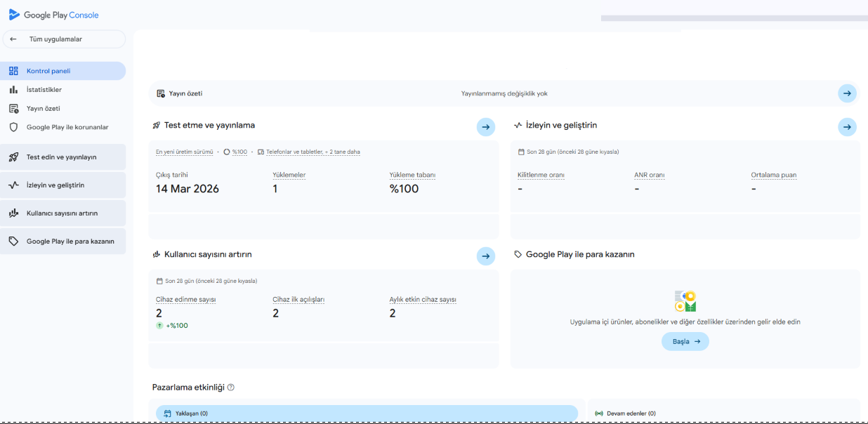Click Aylık etkin cihaz sayısı label
This screenshot has height=424, width=868.
(423, 300)
